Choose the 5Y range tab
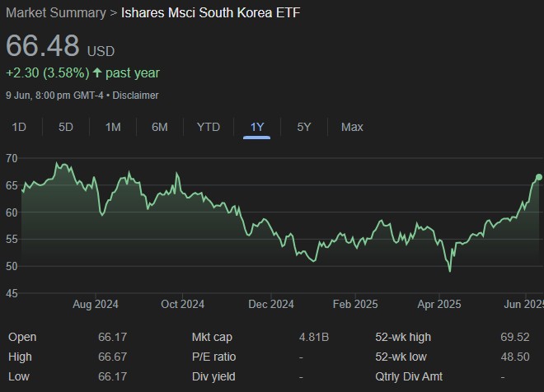Image resolution: width=544 pixels, height=392 pixels. (304, 127)
